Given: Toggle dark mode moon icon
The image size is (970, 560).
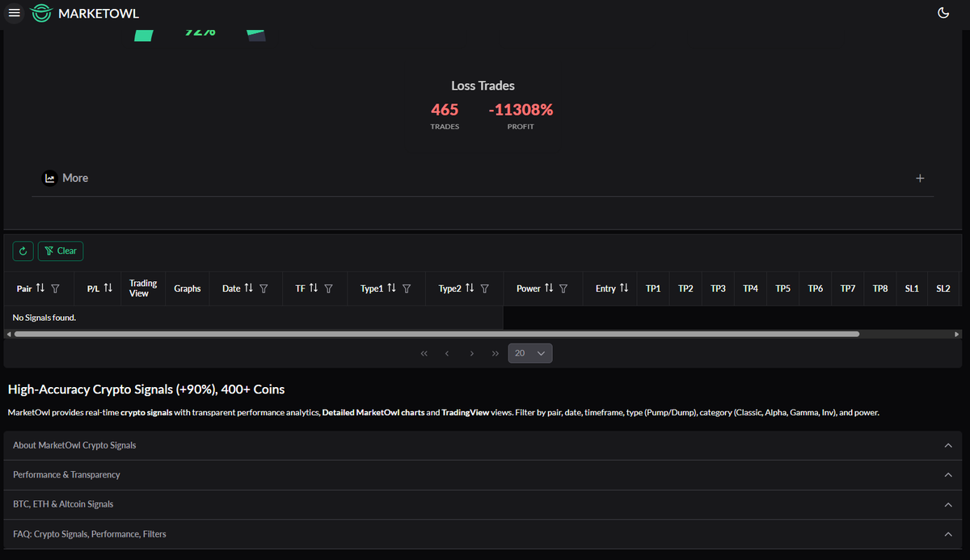Looking at the screenshot, I should 943,13.
